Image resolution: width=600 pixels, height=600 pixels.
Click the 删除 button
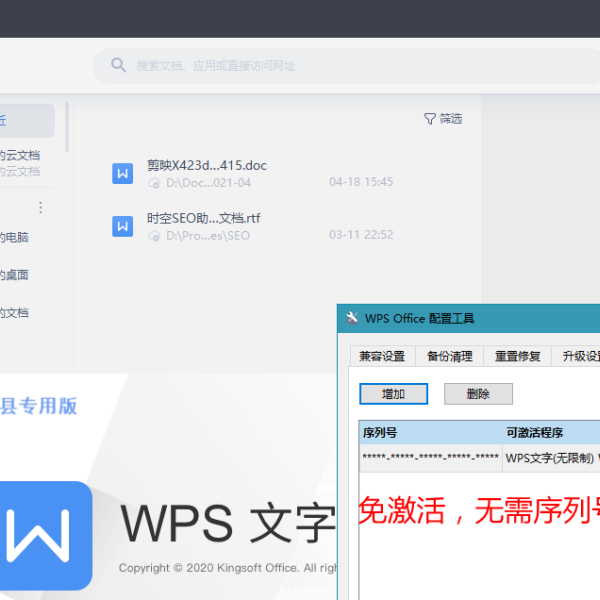point(478,394)
